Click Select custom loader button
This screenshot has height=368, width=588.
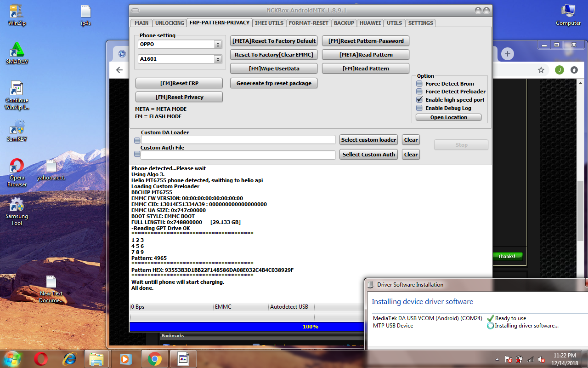tap(368, 140)
